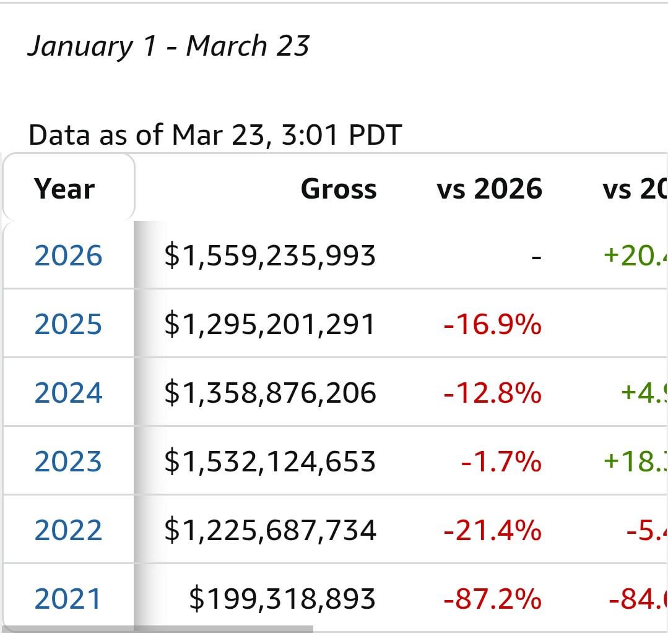
Task: Select the 2023 gross $1,532,124,653 cell
Action: (270, 462)
